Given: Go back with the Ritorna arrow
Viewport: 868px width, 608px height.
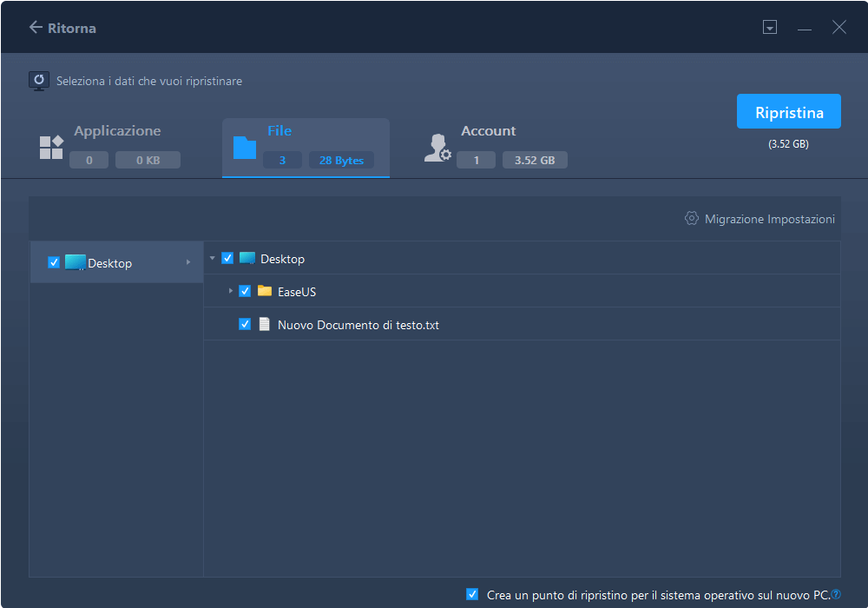Looking at the screenshot, I should pyautogui.click(x=36, y=27).
